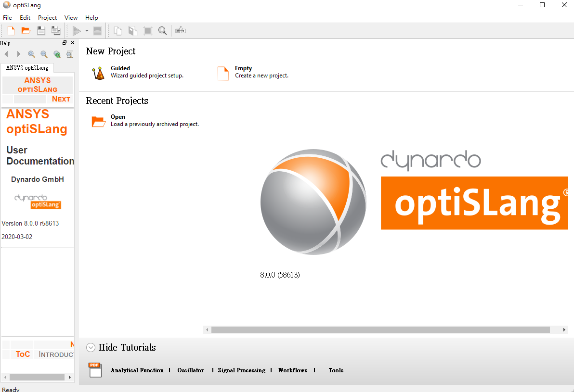574x392 pixels.
Task: Close the Help panel
Action: (73, 43)
